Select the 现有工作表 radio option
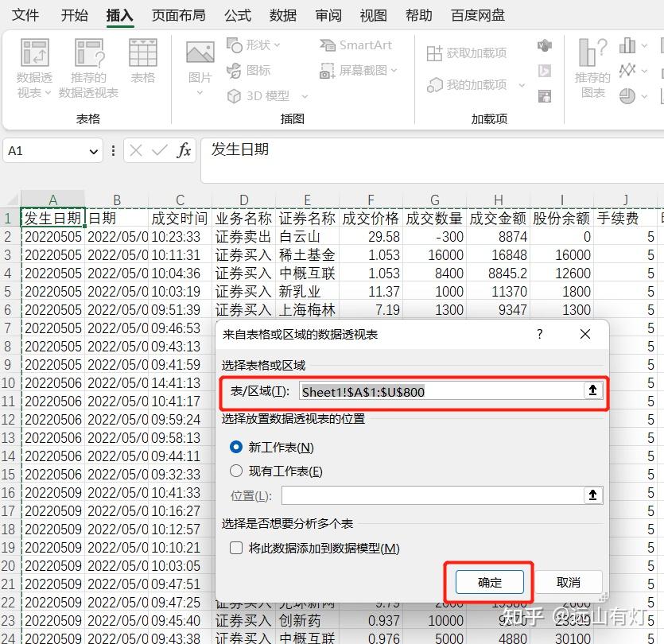The image size is (664, 644). coord(236,471)
